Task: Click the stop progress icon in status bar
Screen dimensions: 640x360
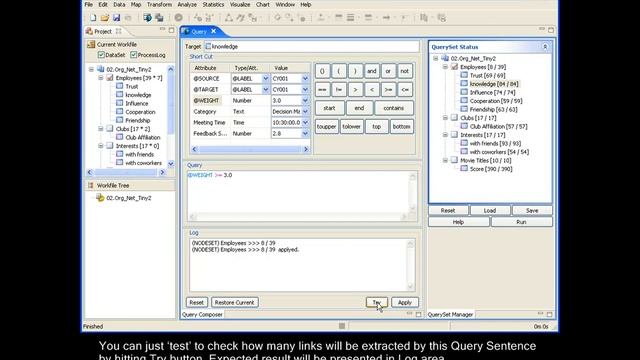Action: [342, 326]
